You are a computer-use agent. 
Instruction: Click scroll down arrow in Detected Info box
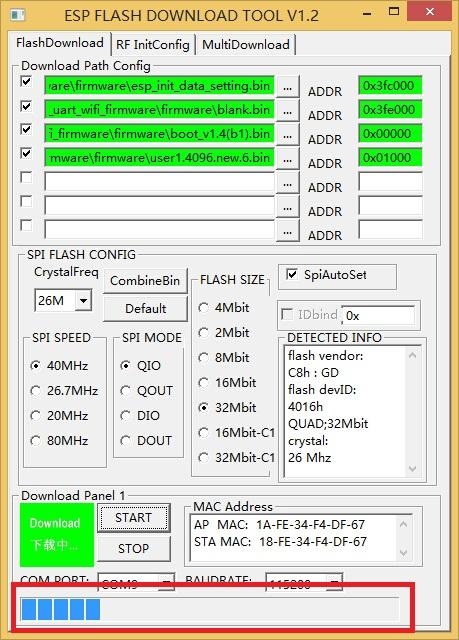[412, 468]
